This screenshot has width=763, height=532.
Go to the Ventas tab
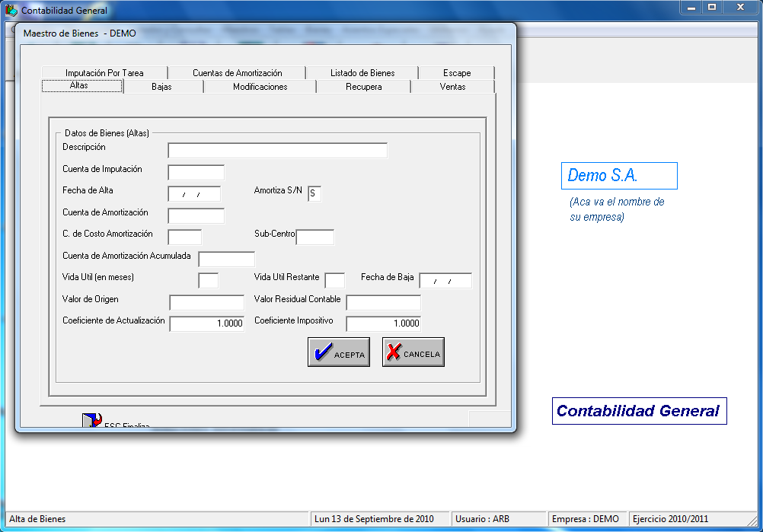point(452,87)
